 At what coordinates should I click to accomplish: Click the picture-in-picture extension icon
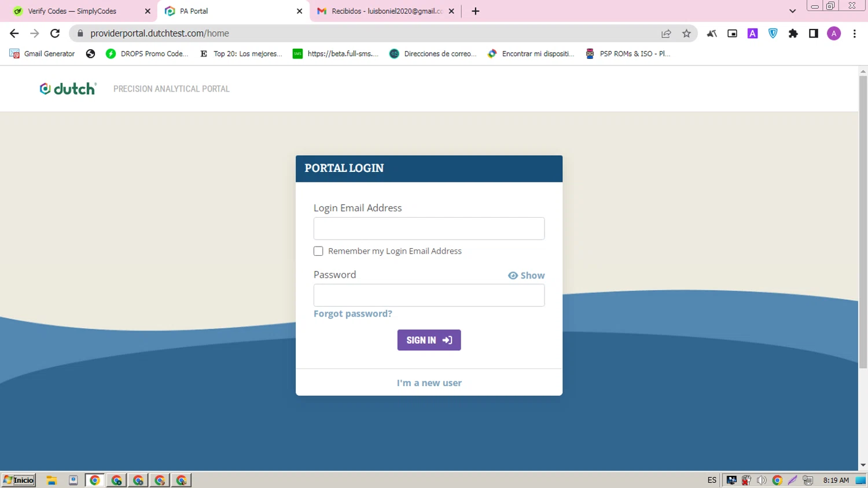coord(732,34)
